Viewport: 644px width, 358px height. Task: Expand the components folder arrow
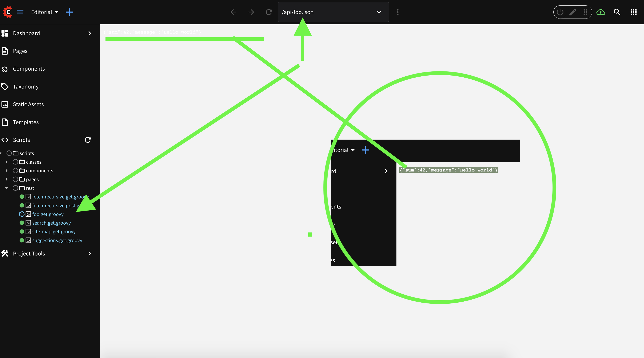pyautogui.click(x=7, y=171)
